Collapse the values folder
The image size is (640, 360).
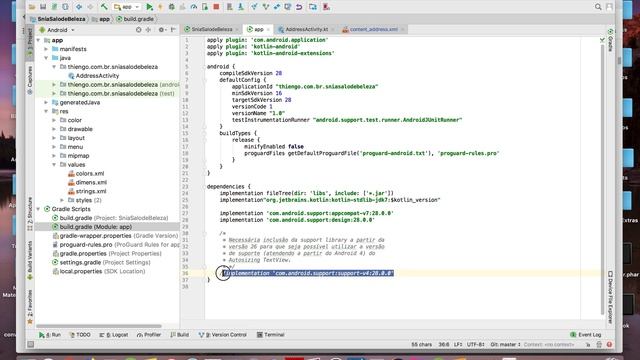click(x=54, y=164)
